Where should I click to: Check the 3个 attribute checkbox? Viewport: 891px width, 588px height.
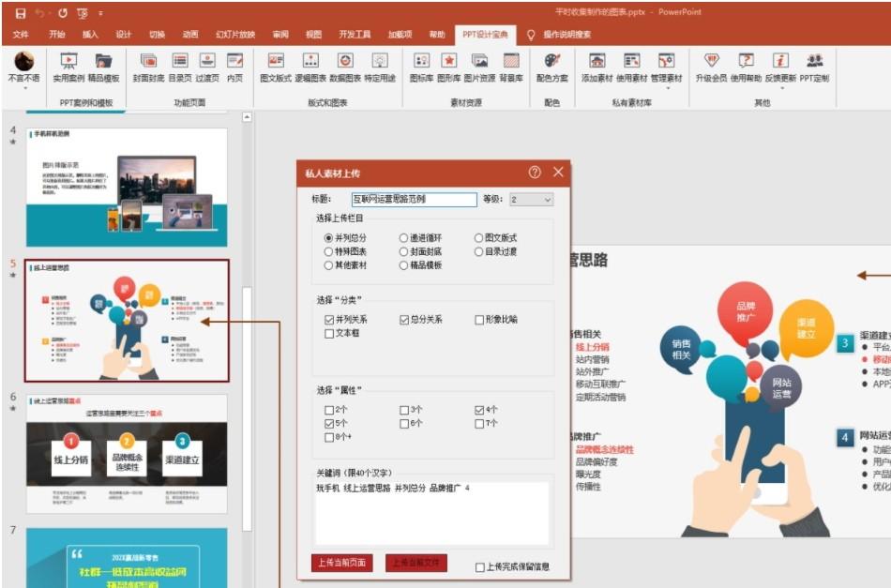404,410
